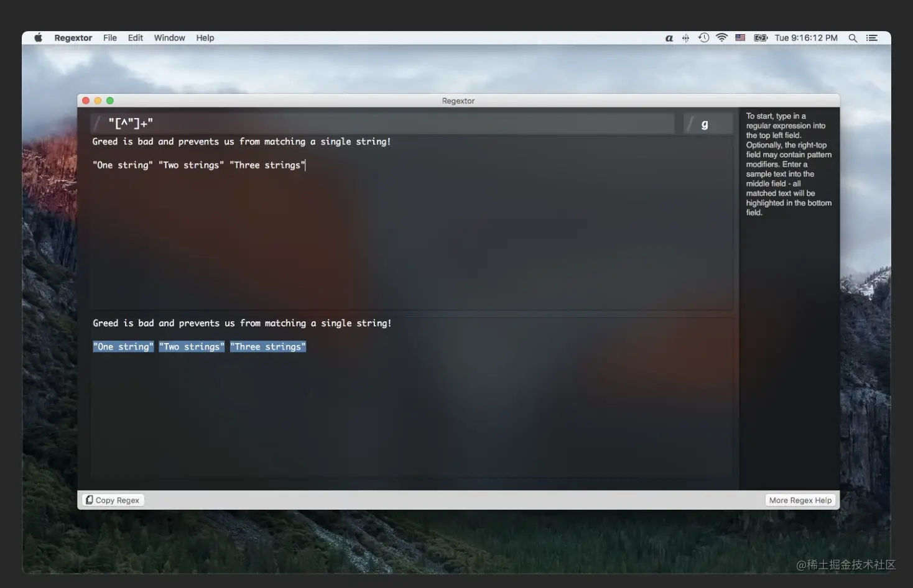Click highlighted match "Three strings"
The height and width of the screenshot is (588, 913).
coord(268,347)
